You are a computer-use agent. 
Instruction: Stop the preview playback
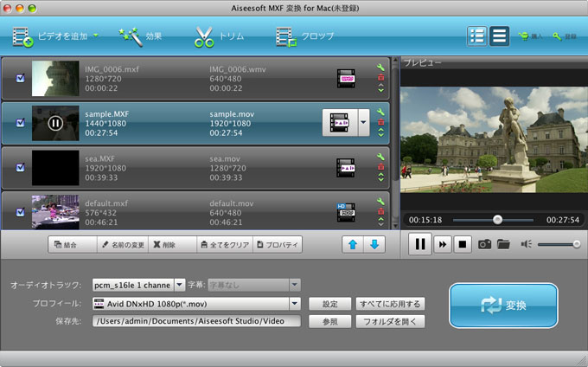(463, 244)
